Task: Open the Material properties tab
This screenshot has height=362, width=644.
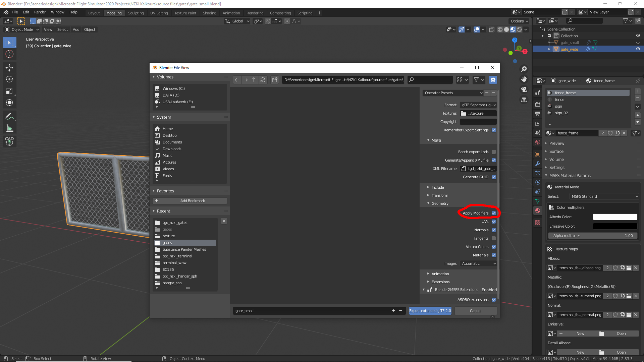Action: [x=538, y=210]
